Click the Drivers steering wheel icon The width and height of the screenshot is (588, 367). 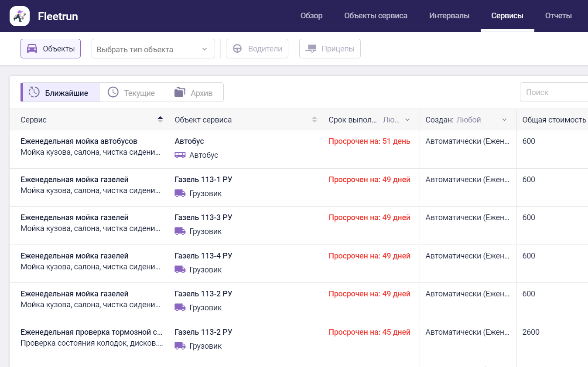pos(237,49)
